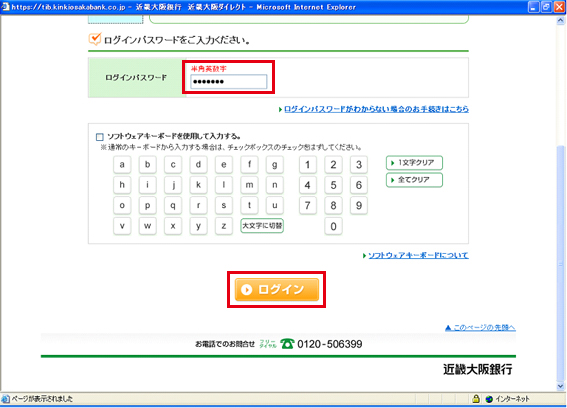Go to top of page link
This screenshot has height=408, width=567.
coord(480,328)
